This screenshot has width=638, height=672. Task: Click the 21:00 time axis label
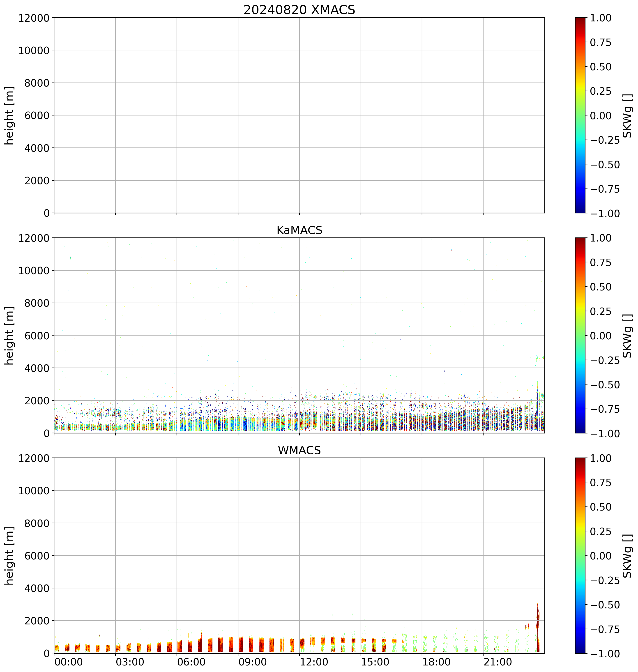[x=498, y=662]
